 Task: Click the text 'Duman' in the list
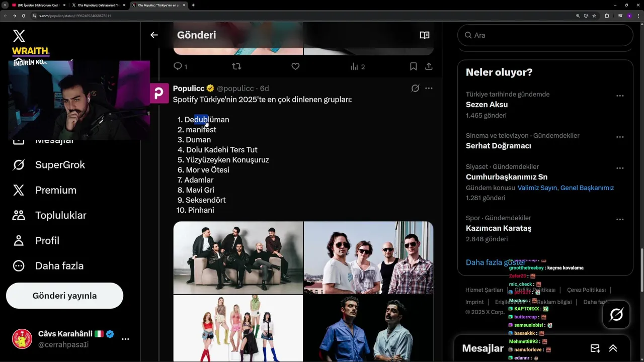pyautogui.click(x=198, y=140)
